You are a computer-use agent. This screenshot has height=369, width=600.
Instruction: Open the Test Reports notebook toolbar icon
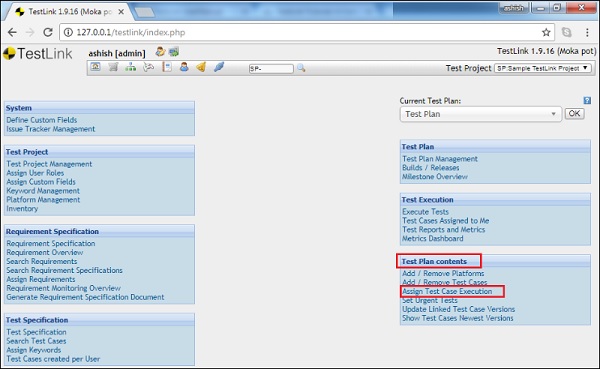tap(166, 67)
